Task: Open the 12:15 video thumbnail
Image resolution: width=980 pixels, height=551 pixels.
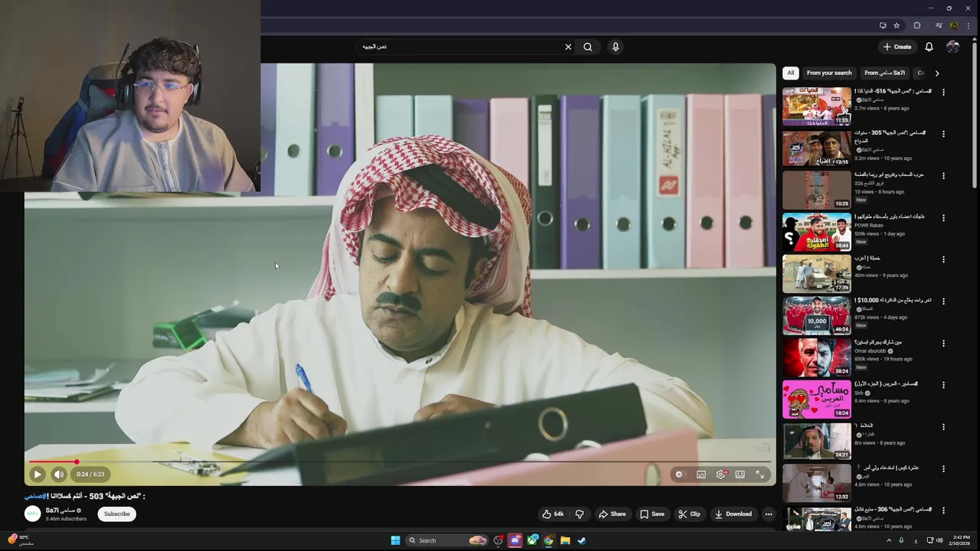Action: (x=816, y=148)
